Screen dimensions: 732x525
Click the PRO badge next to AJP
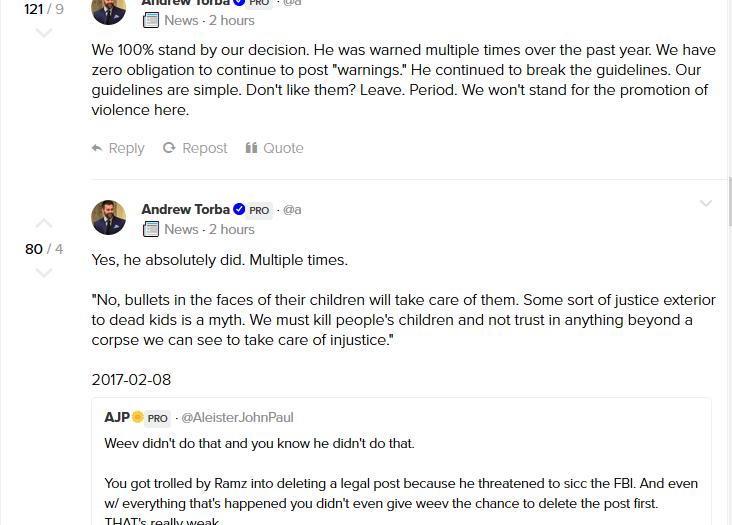[x=158, y=418]
